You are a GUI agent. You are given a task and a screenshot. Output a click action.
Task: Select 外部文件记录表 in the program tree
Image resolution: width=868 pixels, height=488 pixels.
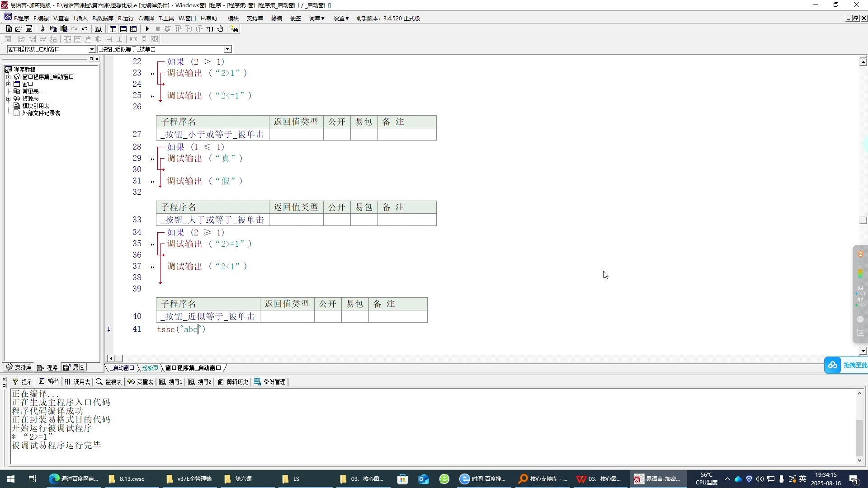pos(41,113)
